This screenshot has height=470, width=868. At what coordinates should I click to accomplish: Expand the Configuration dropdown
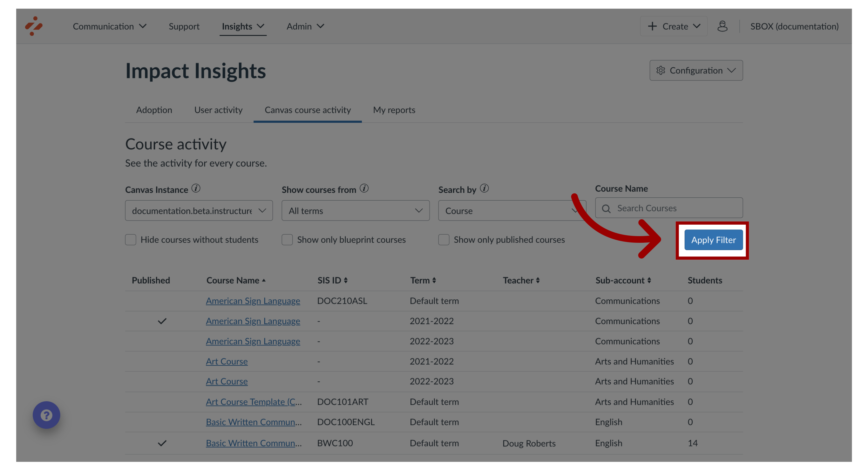click(696, 71)
